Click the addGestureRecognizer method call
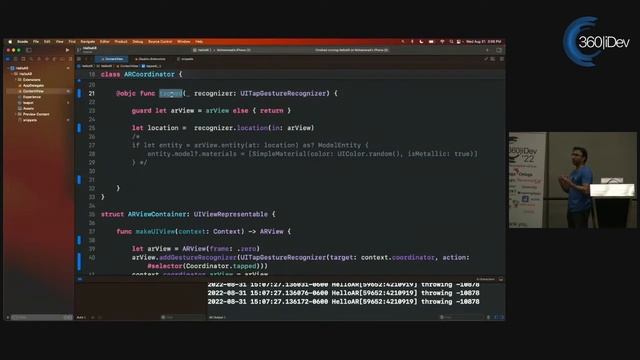The image size is (640, 360). tap(198, 258)
